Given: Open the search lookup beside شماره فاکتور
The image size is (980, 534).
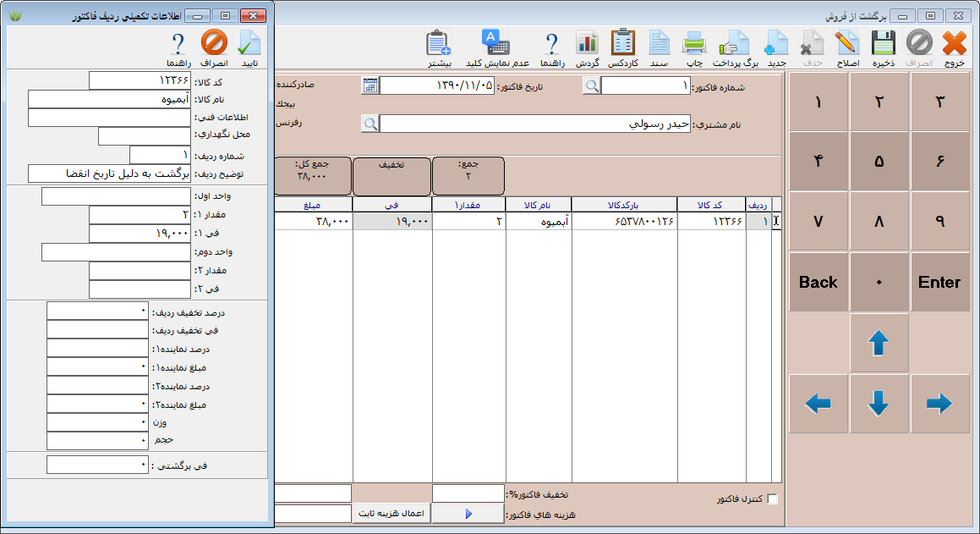Looking at the screenshot, I should [592, 85].
